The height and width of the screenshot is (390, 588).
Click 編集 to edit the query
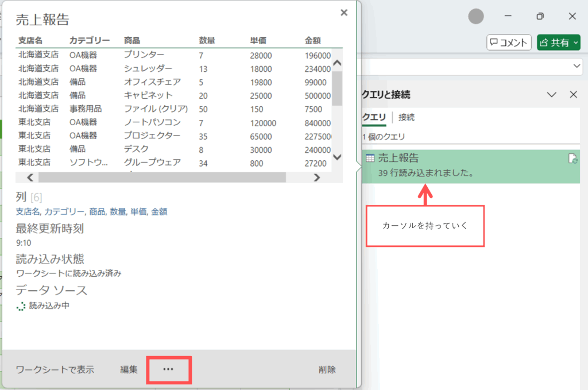(129, 370)
